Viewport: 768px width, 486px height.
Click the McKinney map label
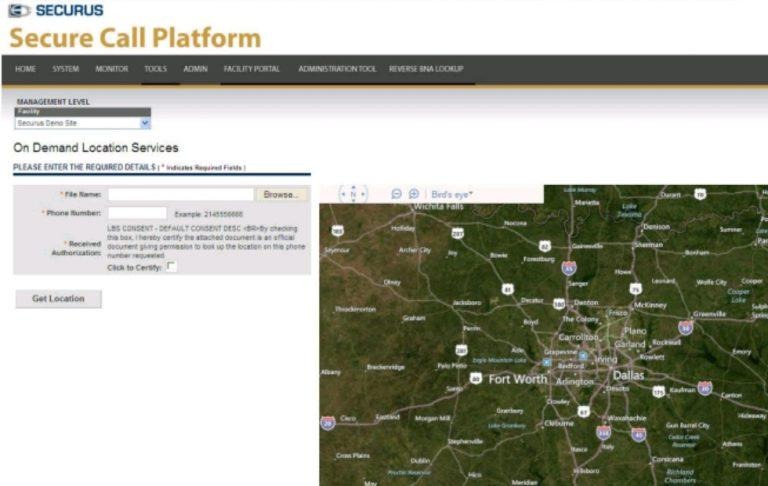(x=650, y=305)
